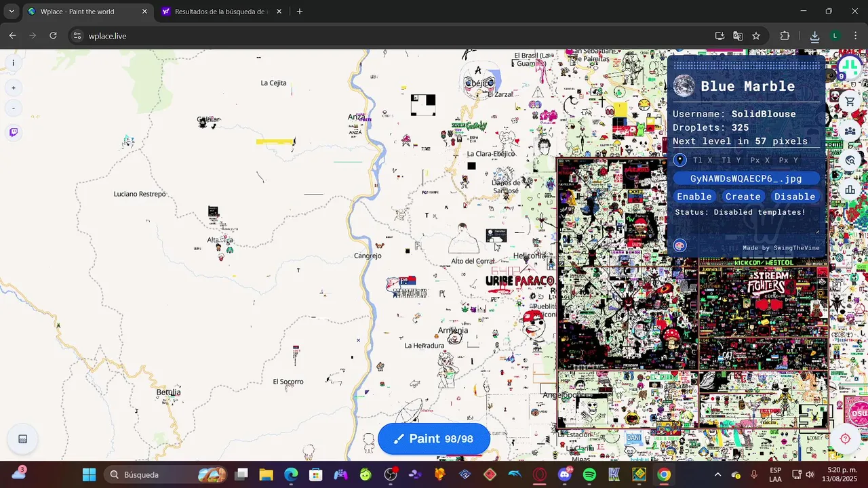Close the Resultados de la búsqueda tab
This screenshot has width=868, height=488.
click(279, 12)
